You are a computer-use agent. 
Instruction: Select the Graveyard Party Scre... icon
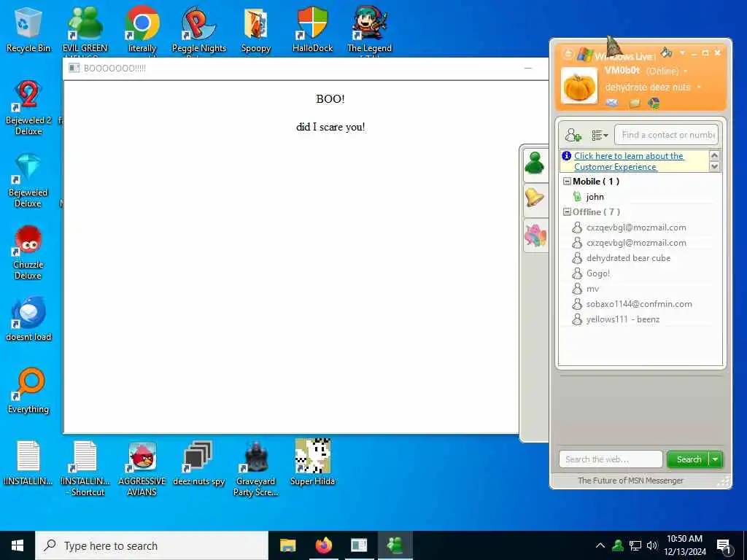(256, 469)
